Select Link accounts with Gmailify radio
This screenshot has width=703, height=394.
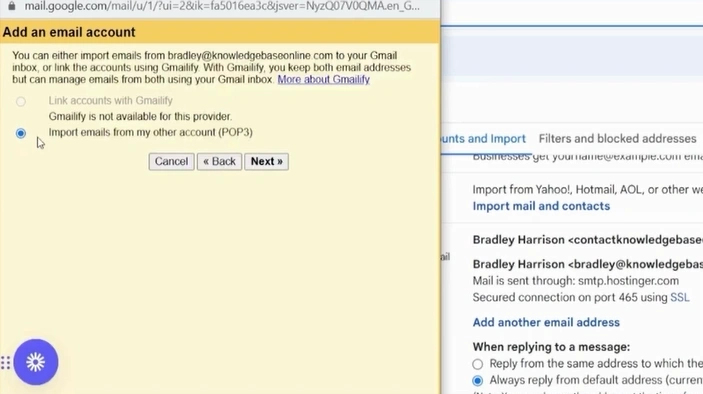[21, 101]
